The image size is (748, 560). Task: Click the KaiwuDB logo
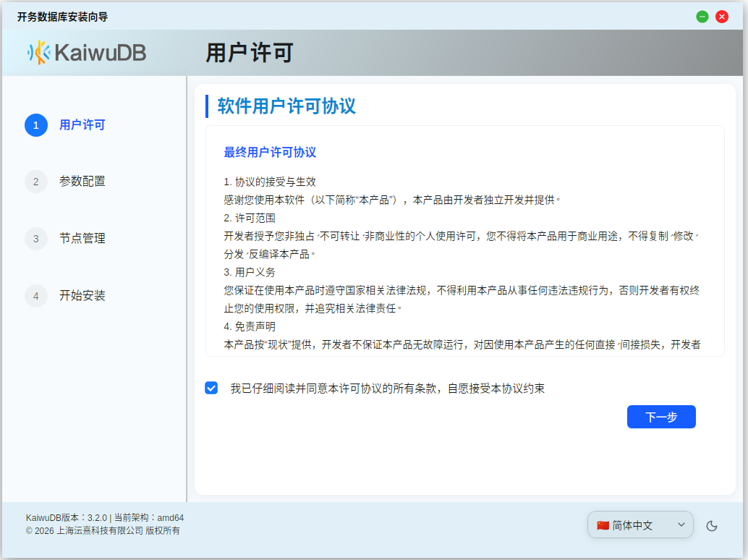pos(87,53)
